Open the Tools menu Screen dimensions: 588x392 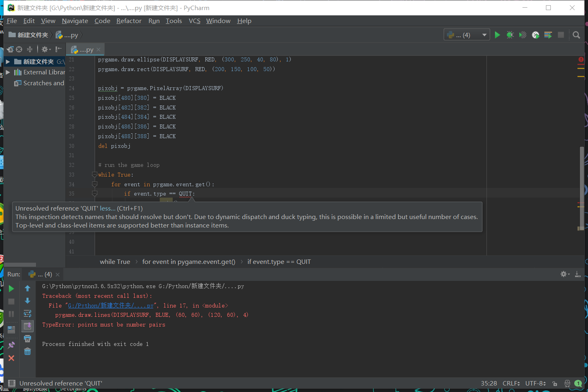pos(174,21)
